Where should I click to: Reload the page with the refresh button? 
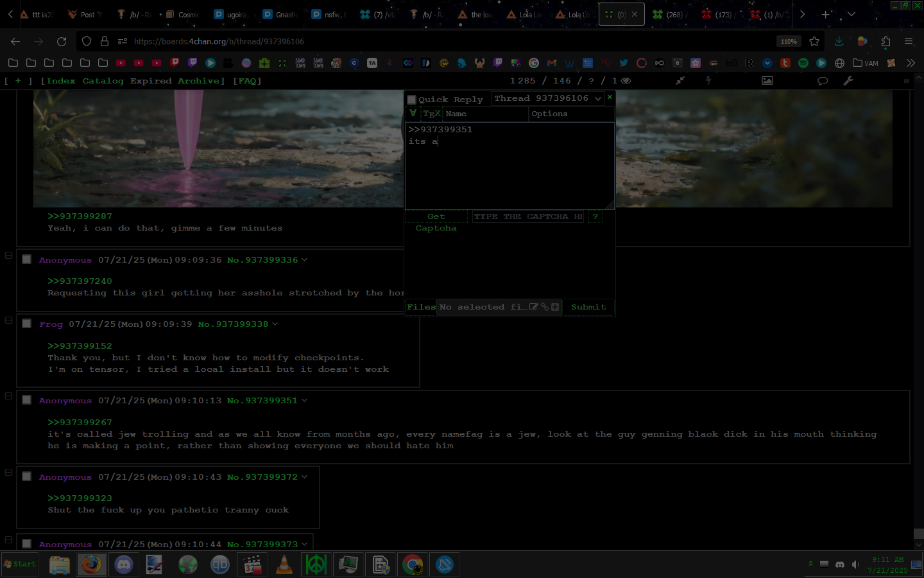[62, 41]
